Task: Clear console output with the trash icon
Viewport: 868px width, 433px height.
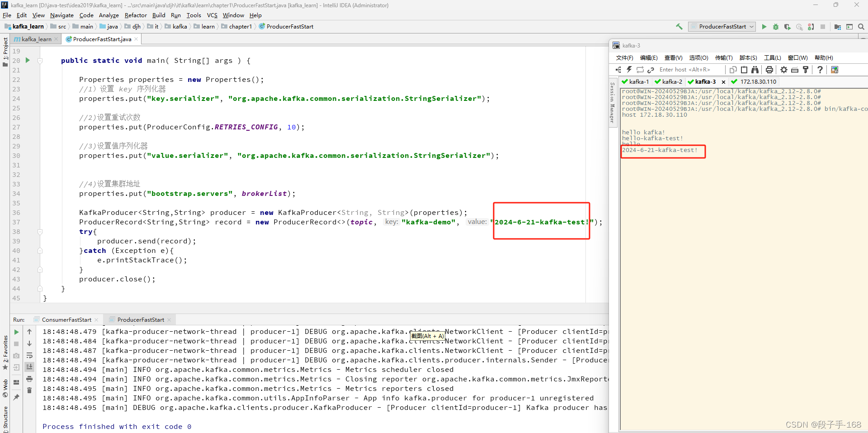Action: [x=29, y=390]
